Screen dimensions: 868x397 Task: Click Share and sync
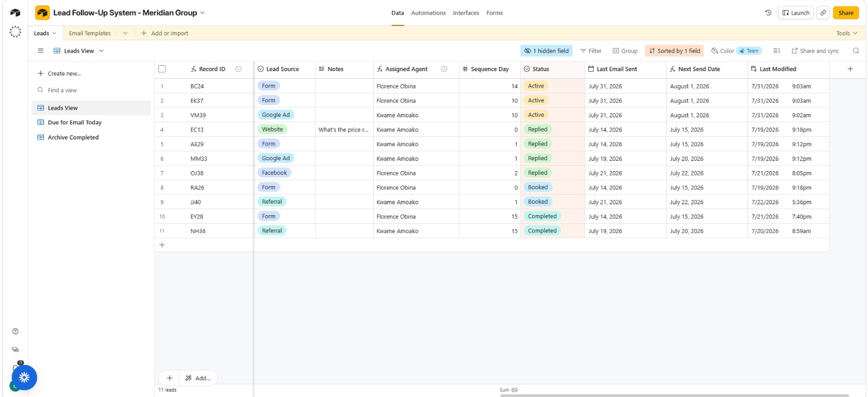[815, 51]
